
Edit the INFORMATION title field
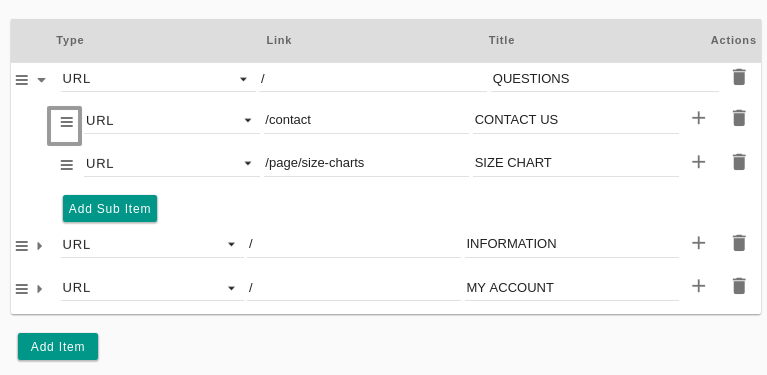click(572, 244)
